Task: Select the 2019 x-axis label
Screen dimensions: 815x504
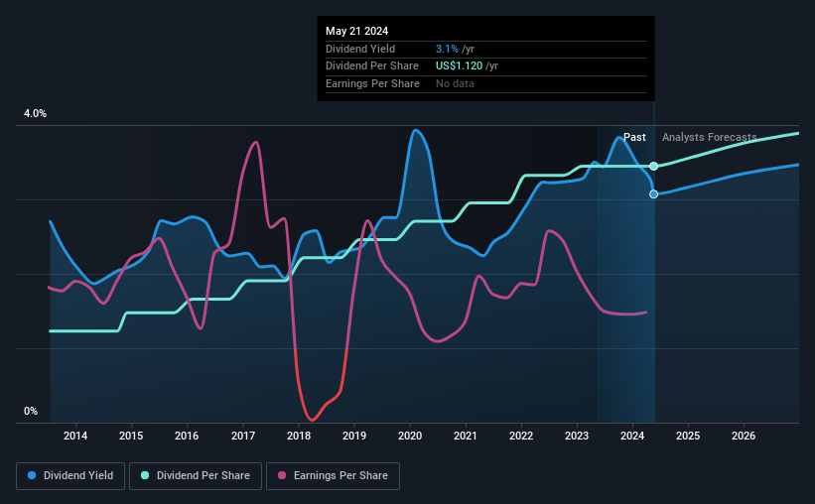Action: point(354,436)
